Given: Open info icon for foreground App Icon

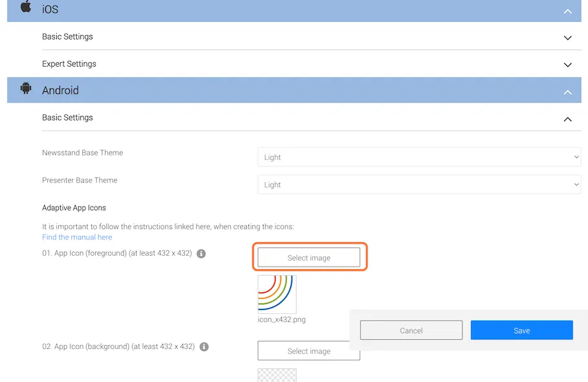Looking at the screenshot, I should click(x=201, y=254).
